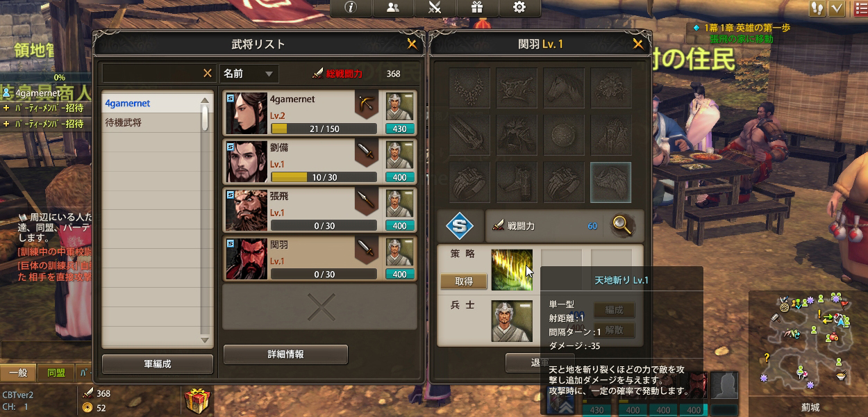Open settings gear in top toolbar
868x417 pixels.
coord(519,8)
